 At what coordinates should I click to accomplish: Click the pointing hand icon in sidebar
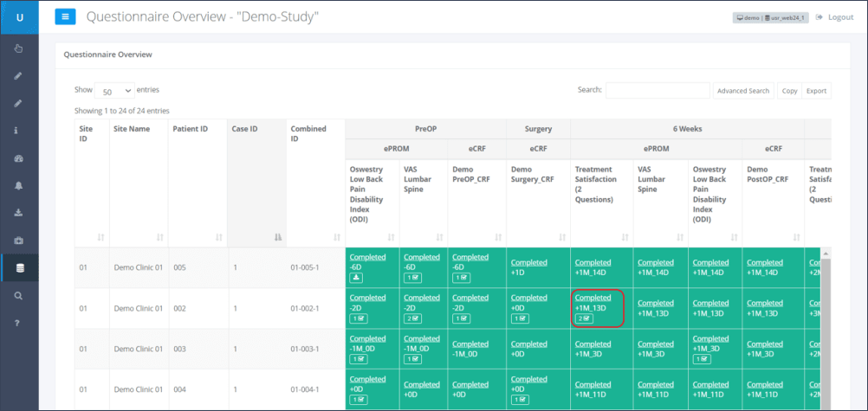(x=19, y=48)
